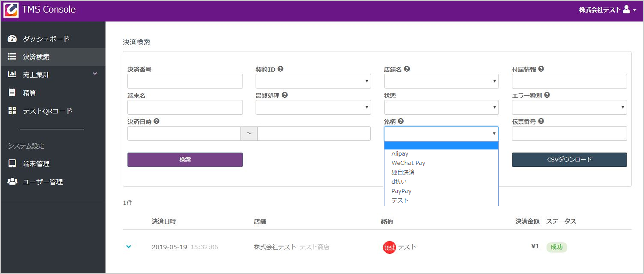Viewport: 644px width, 274px height.
Task: Click the help icon beside エラー種別
Action: coord(547,95)
